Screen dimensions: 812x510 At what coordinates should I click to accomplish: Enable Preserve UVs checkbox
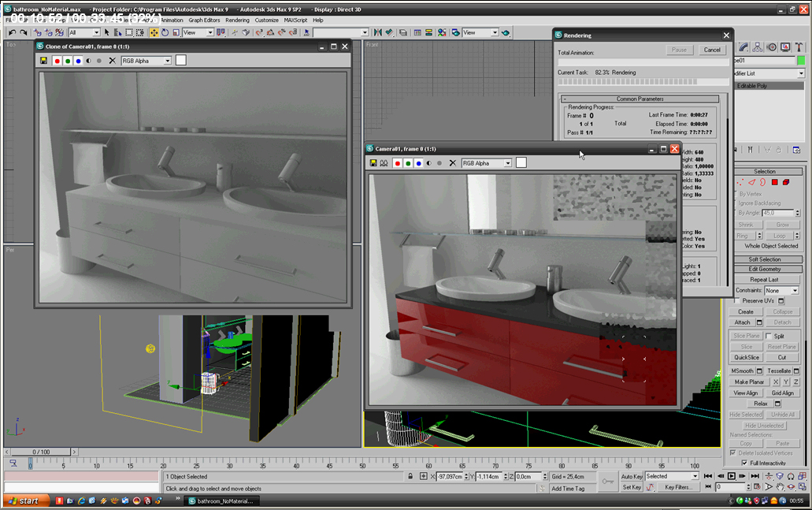point(737,300)
